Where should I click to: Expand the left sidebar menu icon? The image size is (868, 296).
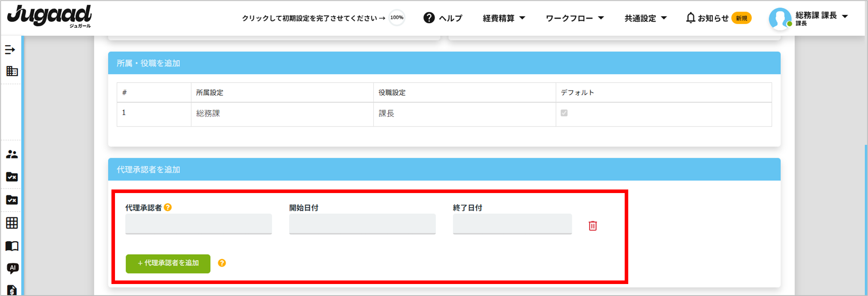tap(10, 50)
